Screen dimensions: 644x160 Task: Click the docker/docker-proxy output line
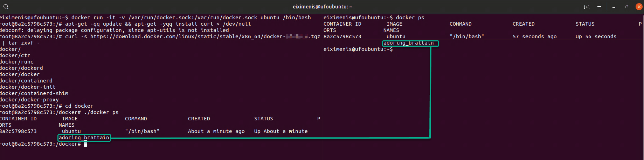[x=29, y=100]
